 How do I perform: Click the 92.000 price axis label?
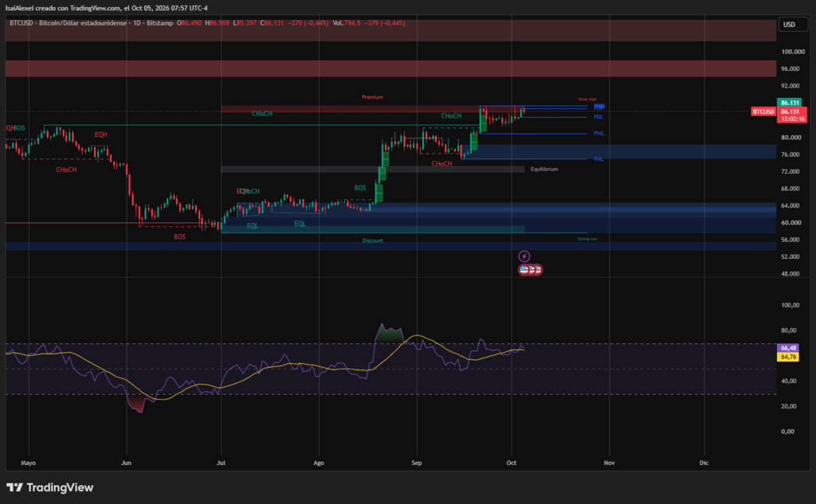790,86
